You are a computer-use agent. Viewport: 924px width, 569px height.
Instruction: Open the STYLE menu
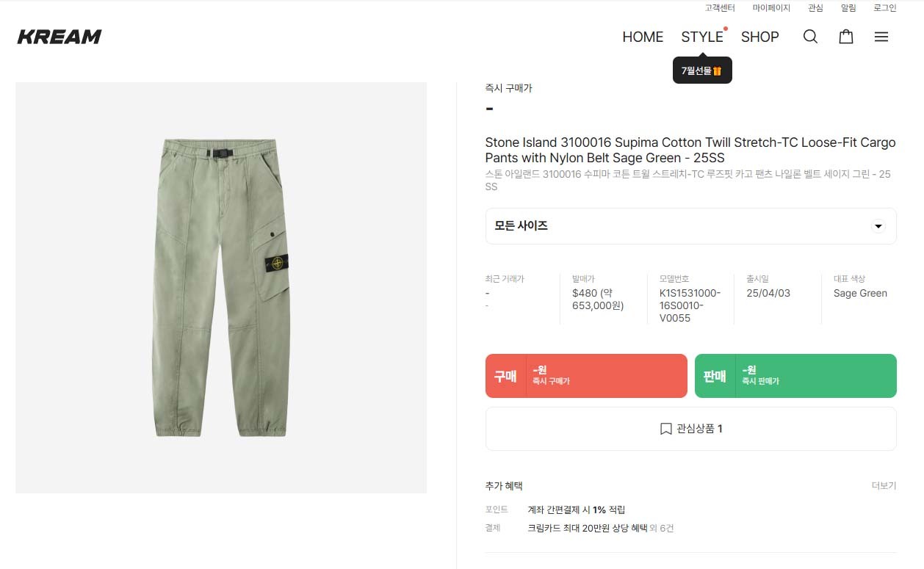pyautogui.click(x=701, y=37)
